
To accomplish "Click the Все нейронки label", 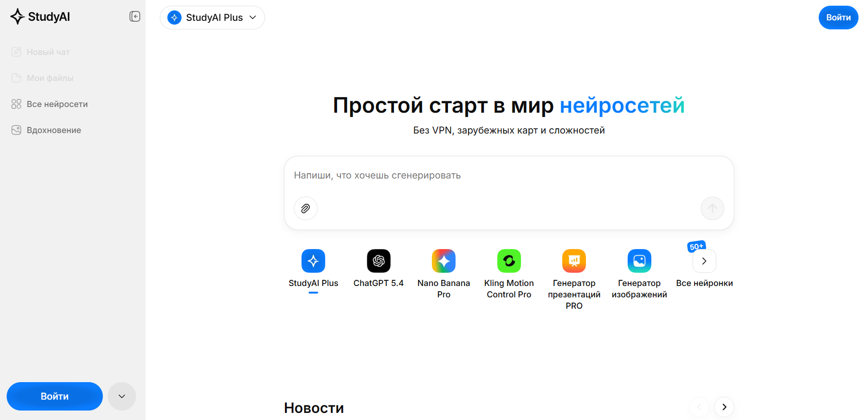I will coord(704,283).
